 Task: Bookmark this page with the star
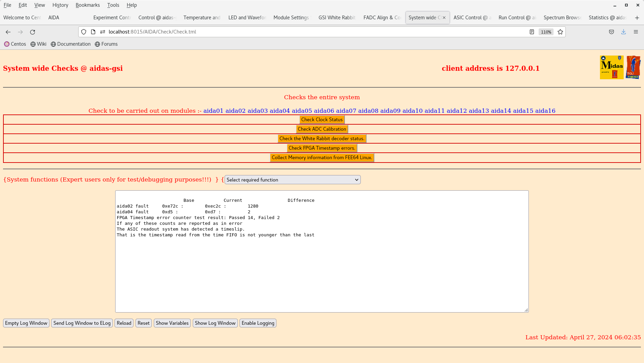(560, 32)
